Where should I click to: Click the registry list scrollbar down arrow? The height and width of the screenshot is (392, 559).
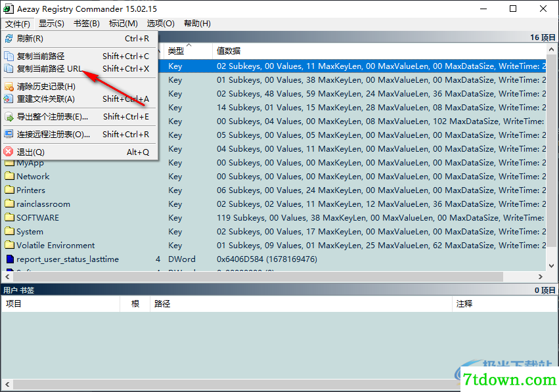tap(551, 265)
